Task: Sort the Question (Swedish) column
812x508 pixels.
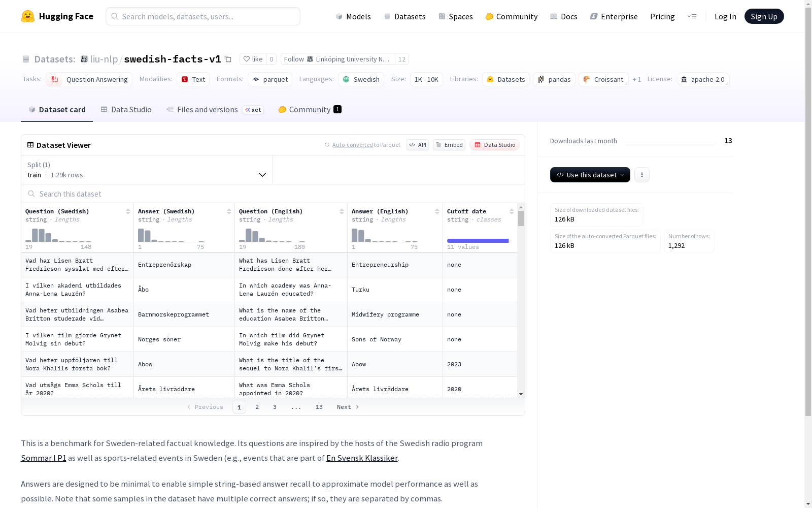Action: tap(128, 211)
